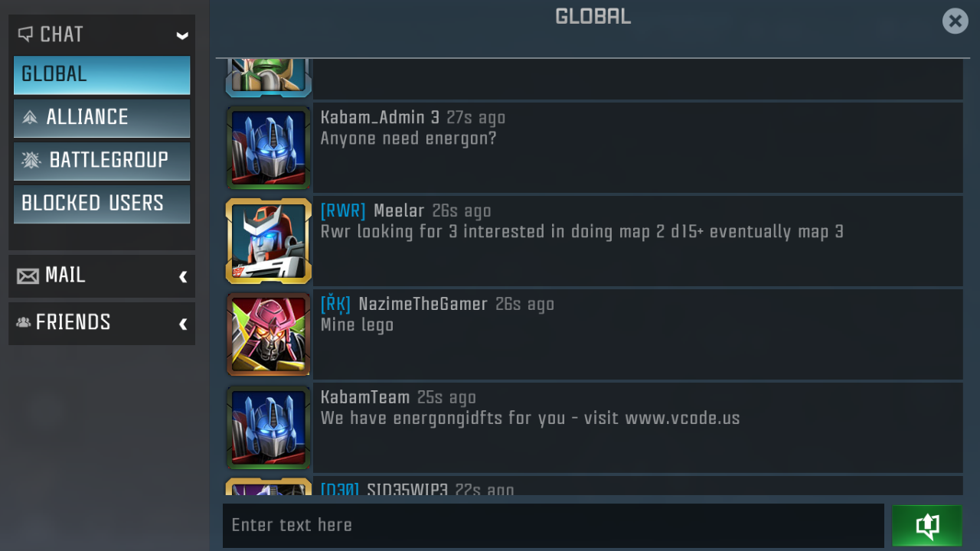This screenshot has width=980, height=551.
Task: Switch to the GLOBAL chat channel
Action: click(x=102, y=75)
